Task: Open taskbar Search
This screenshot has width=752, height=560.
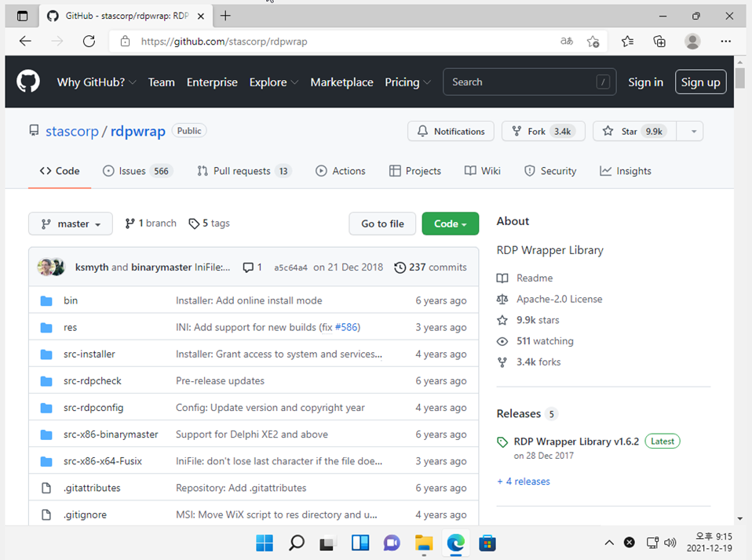Action: (297, 543)
